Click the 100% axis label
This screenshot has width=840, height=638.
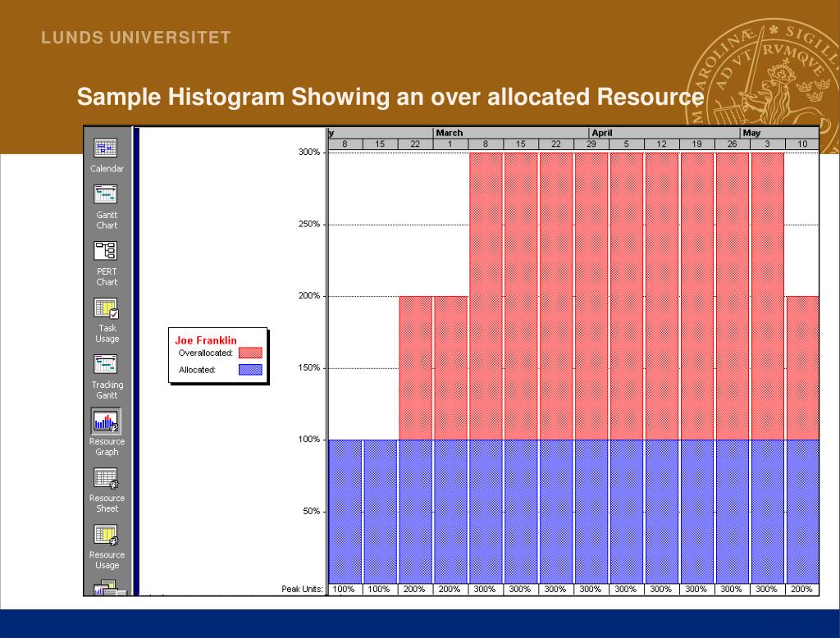point(309,440)
